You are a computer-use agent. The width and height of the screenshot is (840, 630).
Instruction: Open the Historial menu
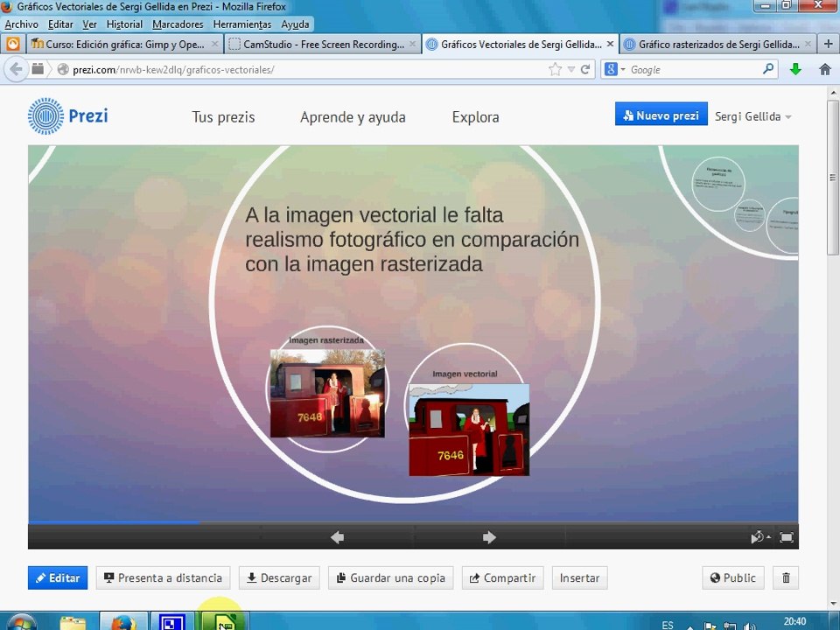pos(124,24)
